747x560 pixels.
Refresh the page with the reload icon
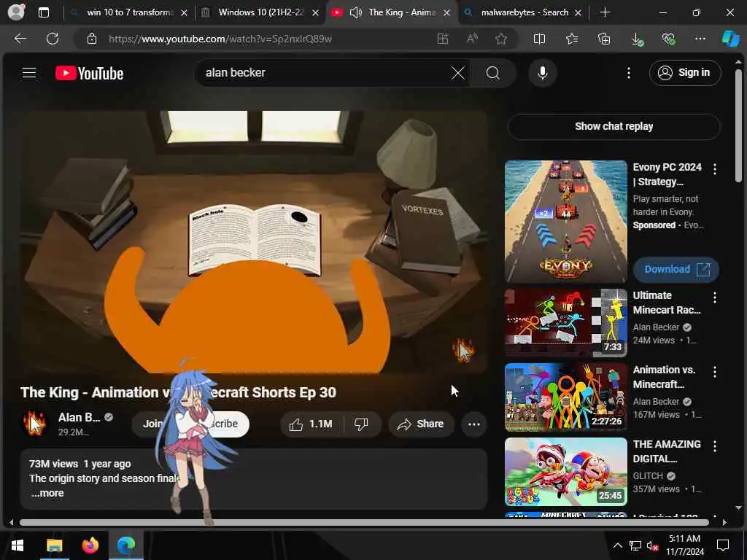(53, 39)
